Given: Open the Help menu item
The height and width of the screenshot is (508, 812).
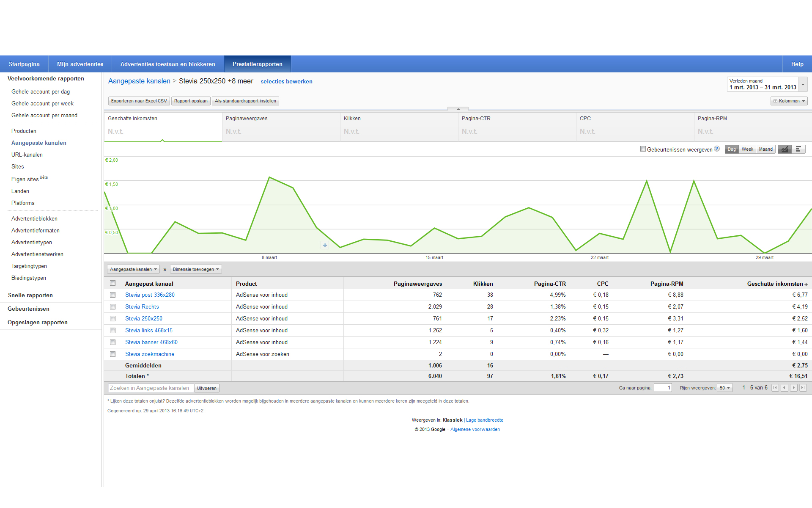Looking at the screenshot, I should pos(797,64).
